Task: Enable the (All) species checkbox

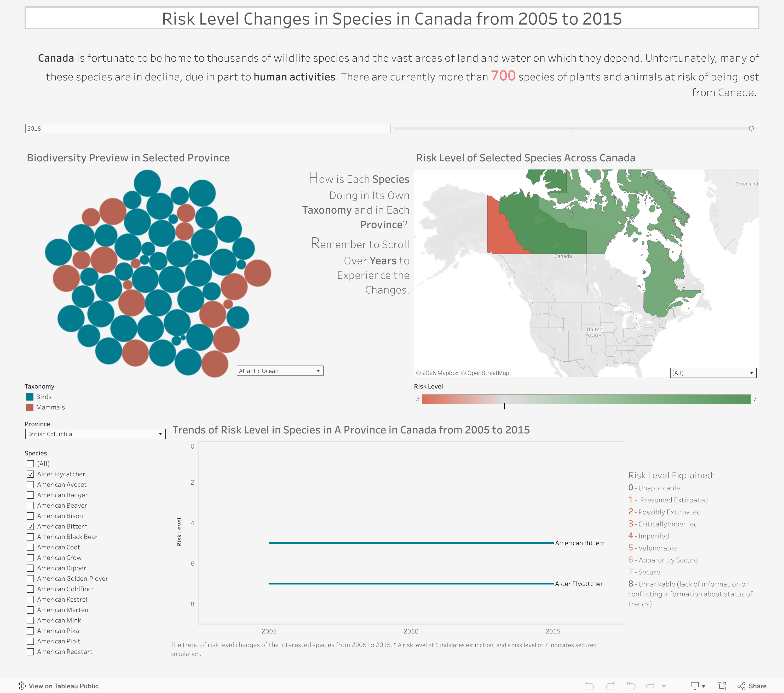Action: [31, 464]
